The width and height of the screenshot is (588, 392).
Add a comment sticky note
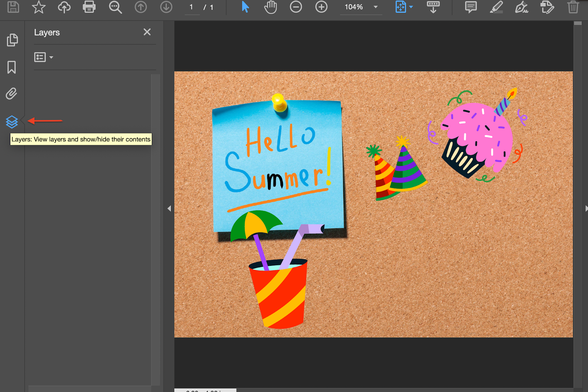click(x=471, y=7)
